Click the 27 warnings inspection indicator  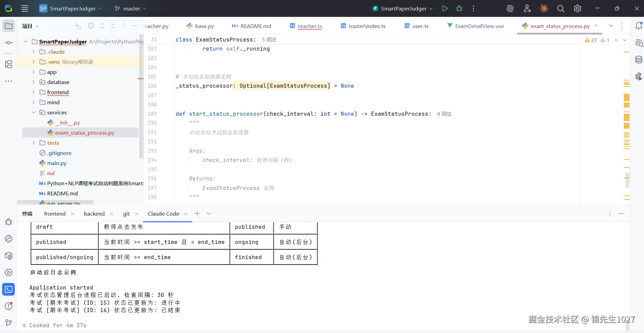click(590, 40)
